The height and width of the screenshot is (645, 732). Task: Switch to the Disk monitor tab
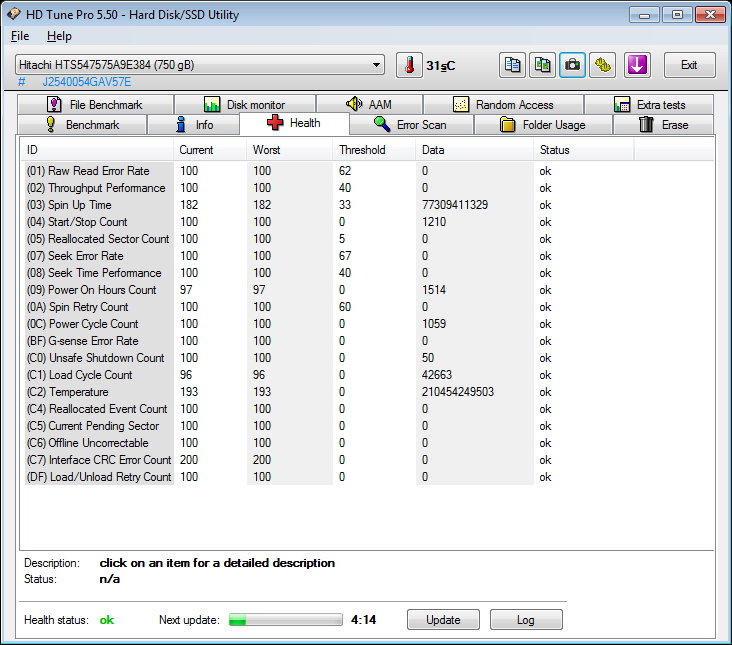[x=245, y=105]
